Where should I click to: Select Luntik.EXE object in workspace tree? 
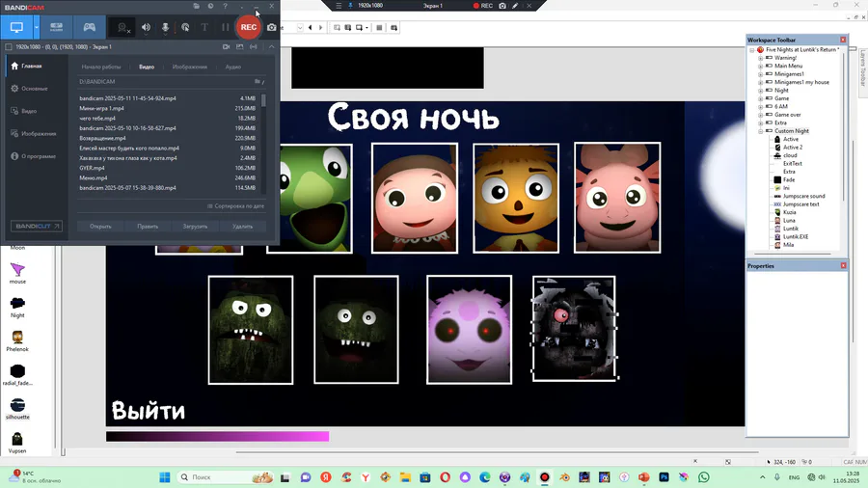tap(795, 237)
